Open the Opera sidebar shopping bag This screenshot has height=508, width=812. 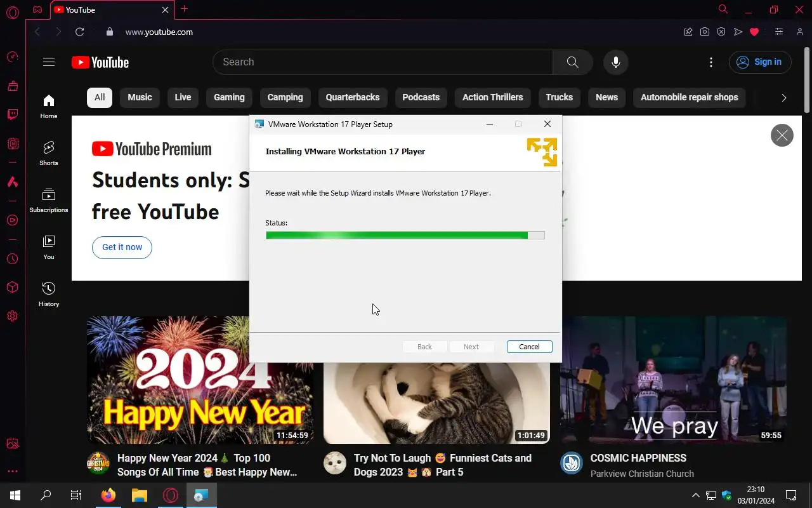point(12,86)
